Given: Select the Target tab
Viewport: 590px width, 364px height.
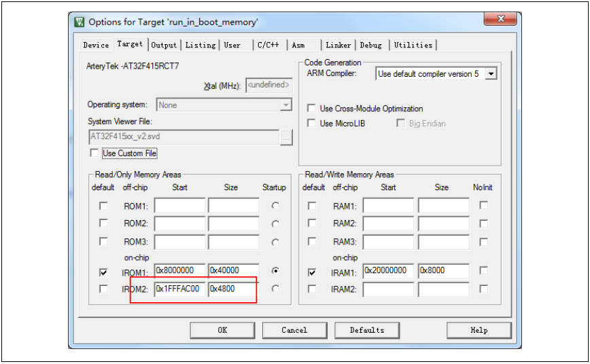Looking at the screenshot, I should click(x=130, y=44).
